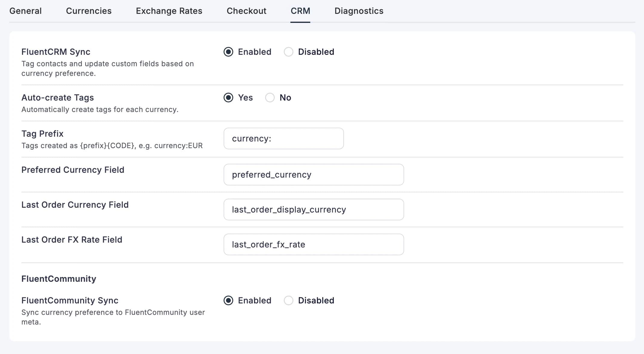
Task: View the Diagnostics tab
Action: point(359,11)
